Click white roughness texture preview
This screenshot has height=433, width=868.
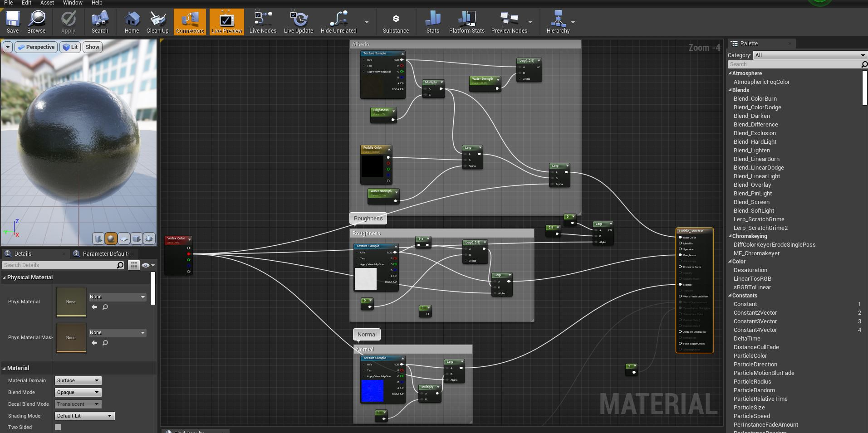pos(366,279)
